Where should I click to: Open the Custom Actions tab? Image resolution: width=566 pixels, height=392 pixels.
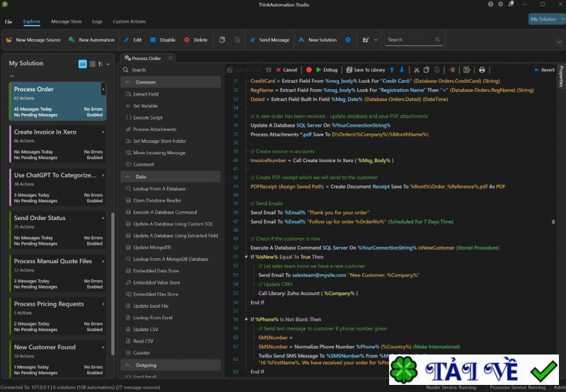(129, 22)
